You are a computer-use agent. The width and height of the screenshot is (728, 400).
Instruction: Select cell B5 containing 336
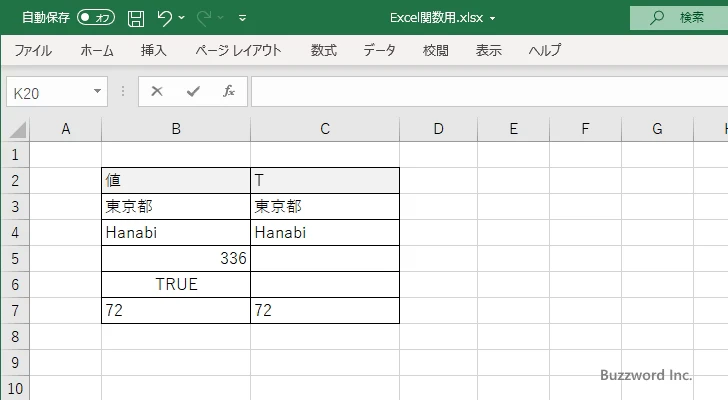pos(176,258)
